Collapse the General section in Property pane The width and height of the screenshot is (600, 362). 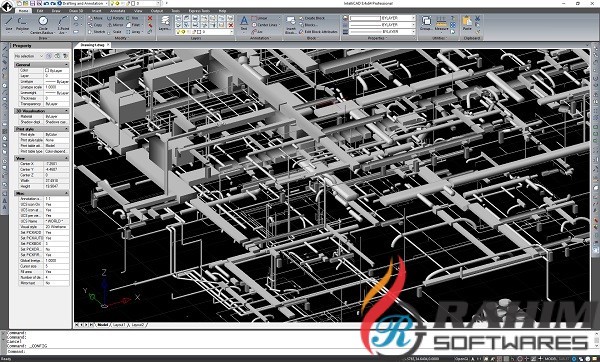coord(67,65)
